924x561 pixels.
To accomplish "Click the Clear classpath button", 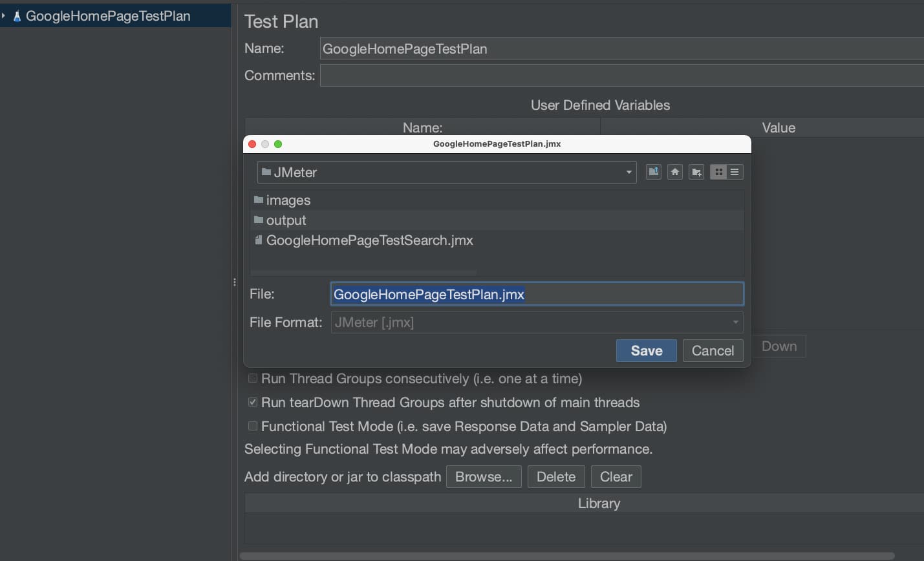I will [x=616, y=477].
